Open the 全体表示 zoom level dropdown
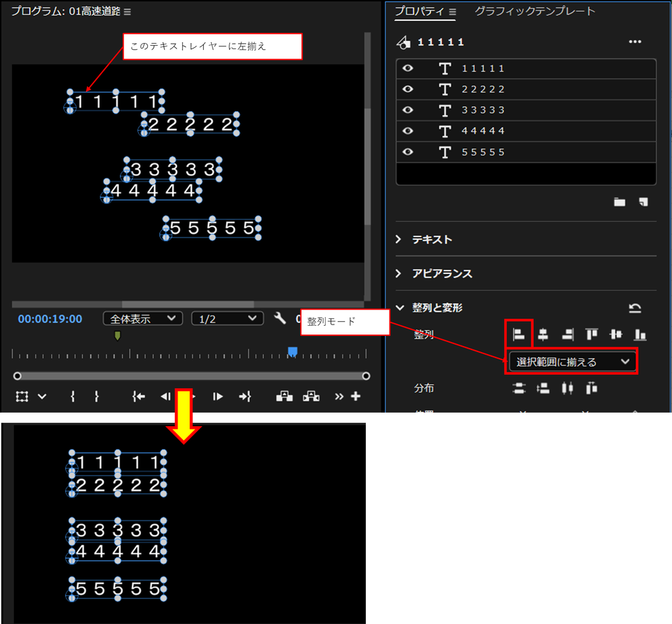This screenshot has height=624, width=672. [143, 318]
